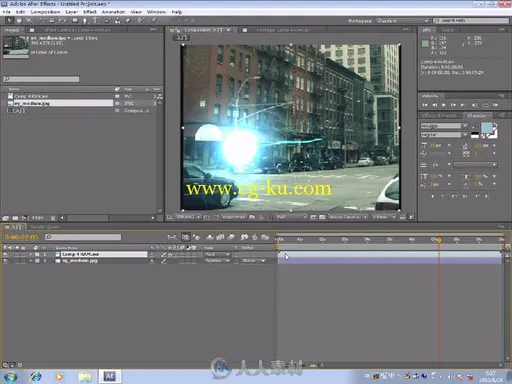
Task: Step to next frame in Preview panel
Action: pos(453,105)
